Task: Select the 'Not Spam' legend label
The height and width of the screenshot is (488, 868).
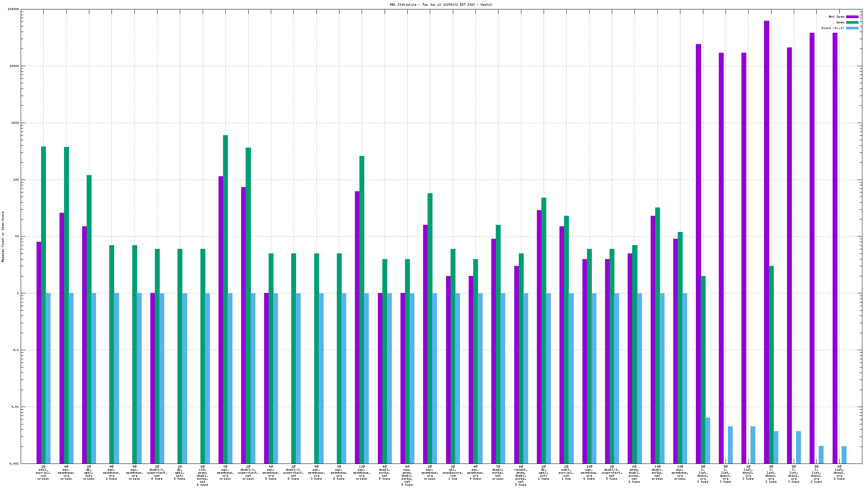Action: pyautogui.click(x=836, y=17)
